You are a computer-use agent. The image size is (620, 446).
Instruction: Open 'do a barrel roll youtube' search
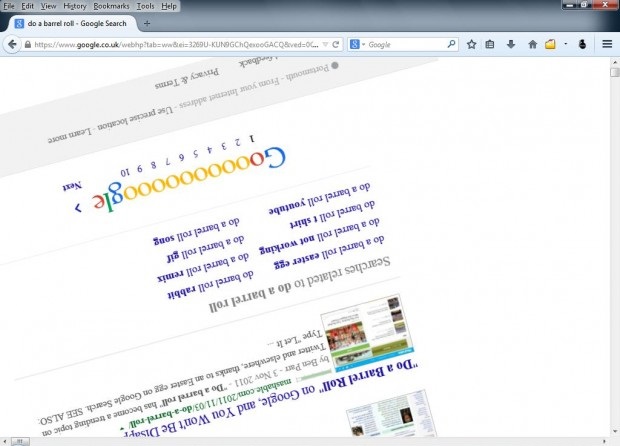319,199
